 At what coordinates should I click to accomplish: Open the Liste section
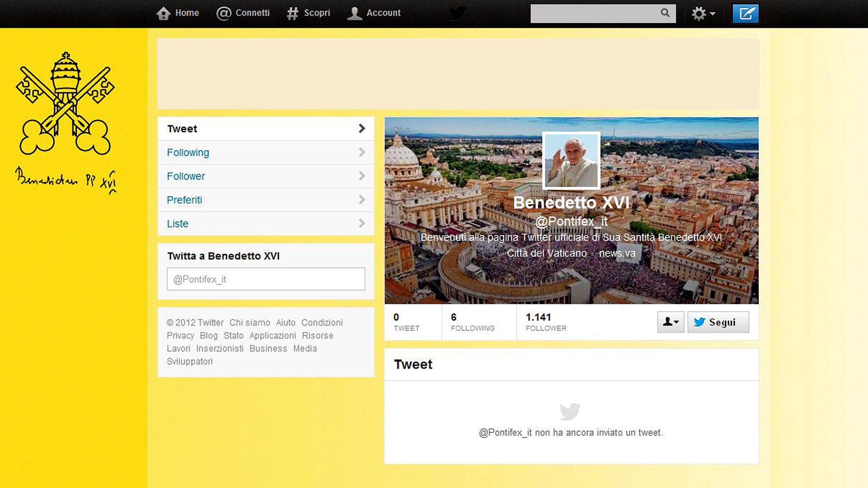266,224
